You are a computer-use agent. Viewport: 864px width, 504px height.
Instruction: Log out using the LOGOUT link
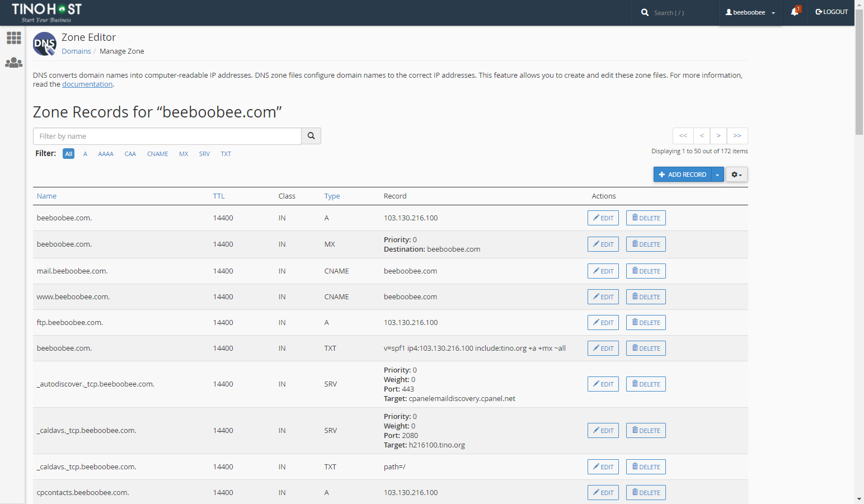[x=832, y=12]
